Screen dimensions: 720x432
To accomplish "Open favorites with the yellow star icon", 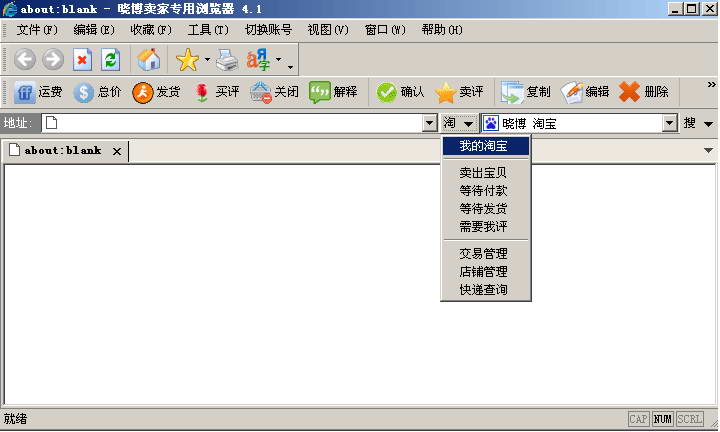I will [x=187, y=60].
